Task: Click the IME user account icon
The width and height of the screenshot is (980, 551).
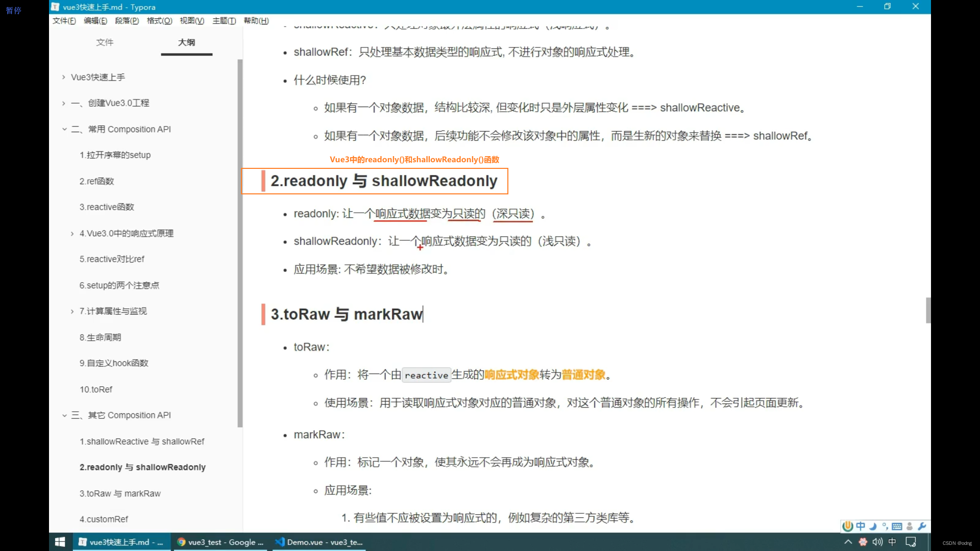Action: [x=910, y=527]
